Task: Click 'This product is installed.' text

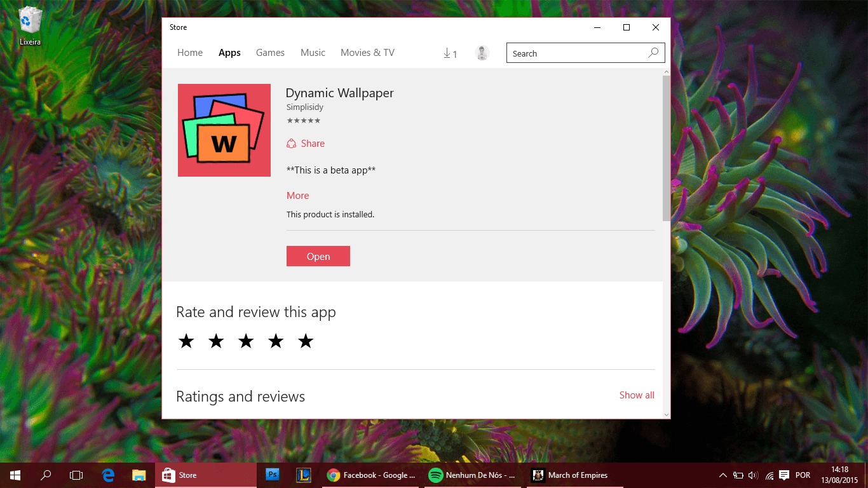Action: tap(330, 215)
